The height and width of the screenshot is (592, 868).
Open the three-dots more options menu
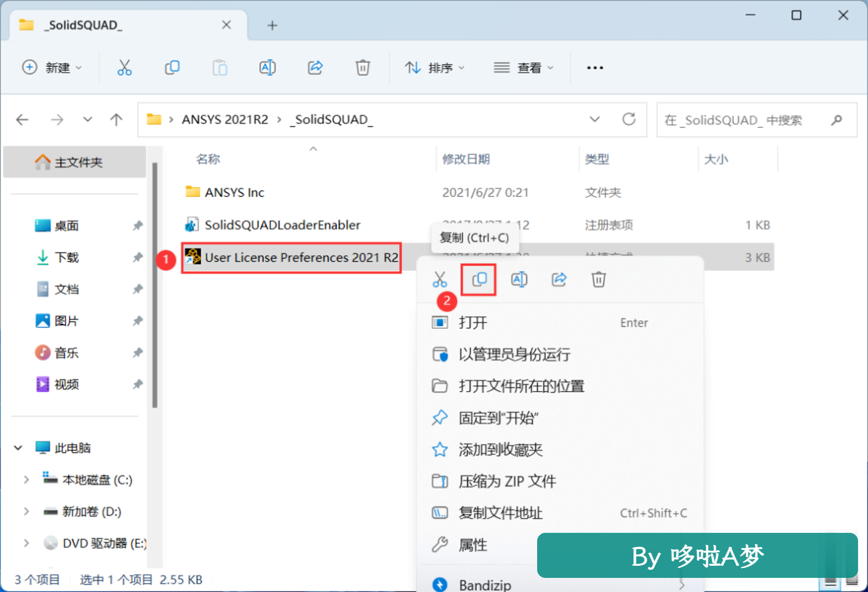coord(595,68)
